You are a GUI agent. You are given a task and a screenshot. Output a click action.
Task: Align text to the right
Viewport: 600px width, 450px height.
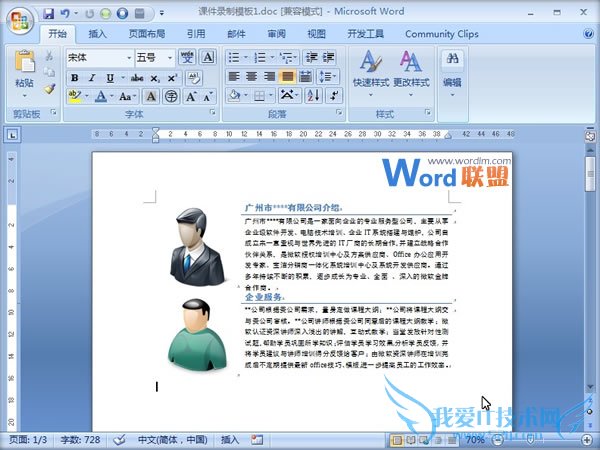[269, 77]
